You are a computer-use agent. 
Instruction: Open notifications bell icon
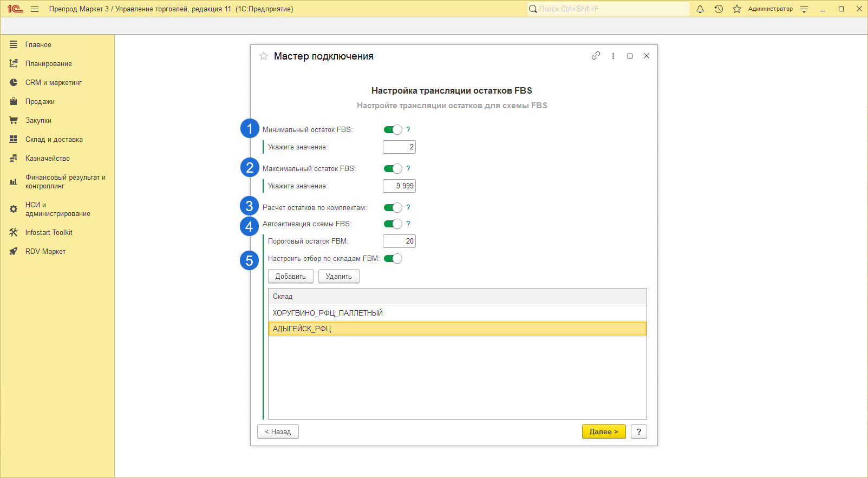coord(700,9)
